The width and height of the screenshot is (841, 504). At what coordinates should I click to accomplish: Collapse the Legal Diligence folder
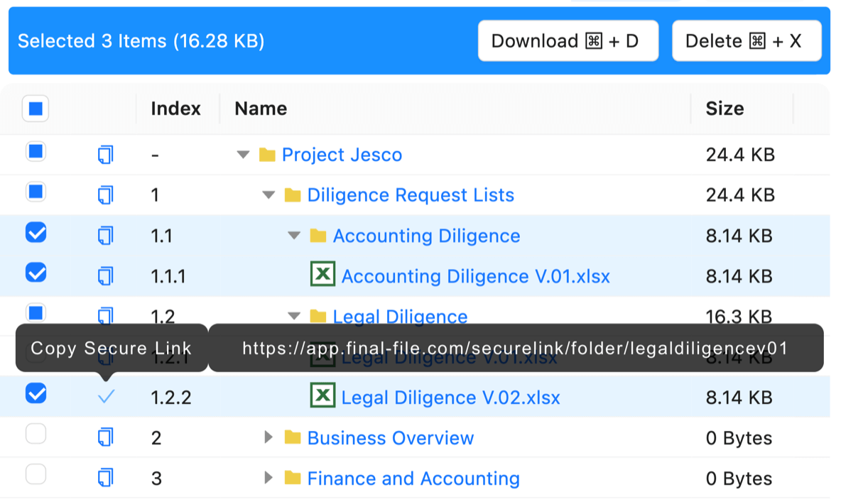click(293, 316)
